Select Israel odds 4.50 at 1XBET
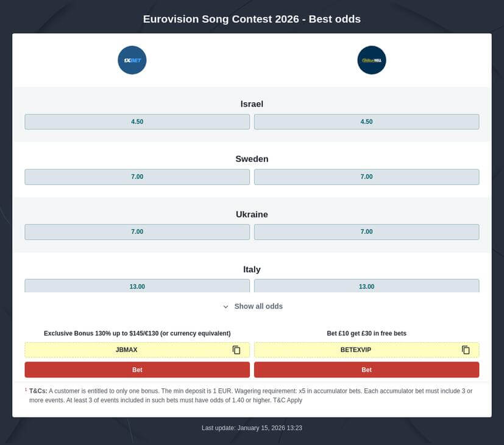 (137, 121)
